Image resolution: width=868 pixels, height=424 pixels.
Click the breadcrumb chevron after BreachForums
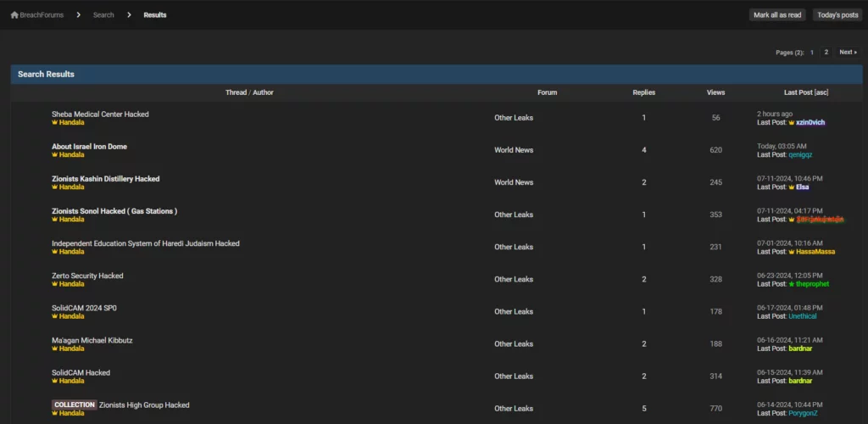(x=78, y=14)
